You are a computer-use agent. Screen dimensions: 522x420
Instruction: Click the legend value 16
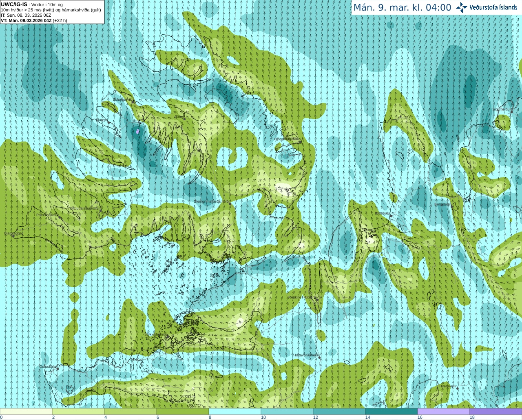420,417
